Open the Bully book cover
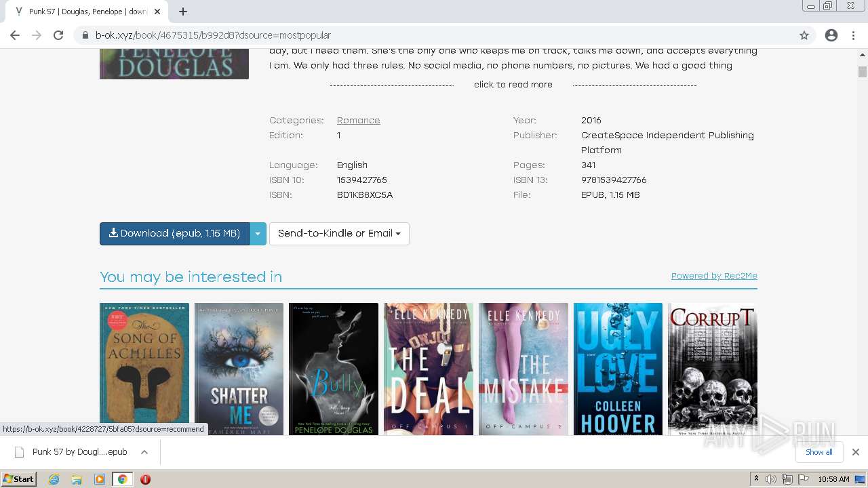The height and width of the screenshot is (488, 868). click(334, 369)
